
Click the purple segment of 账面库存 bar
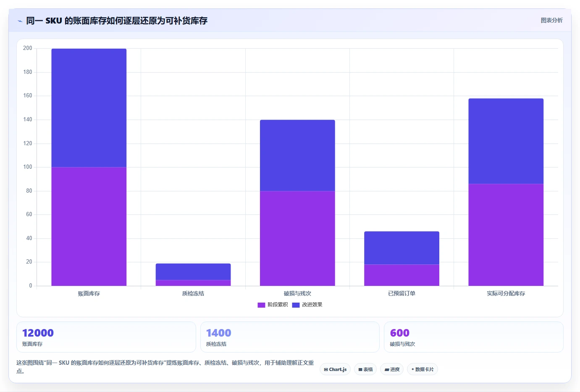(89, 227)
